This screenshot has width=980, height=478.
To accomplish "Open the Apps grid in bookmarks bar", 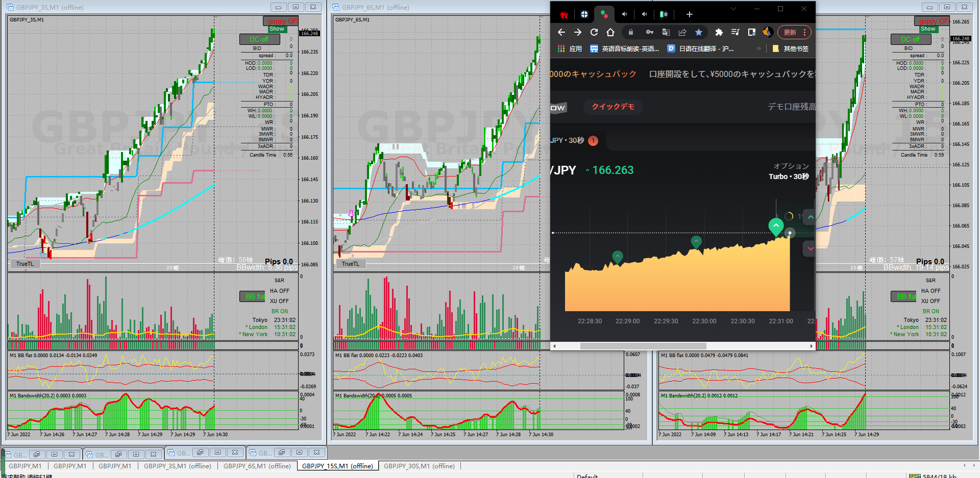I will tap(561, 48).
